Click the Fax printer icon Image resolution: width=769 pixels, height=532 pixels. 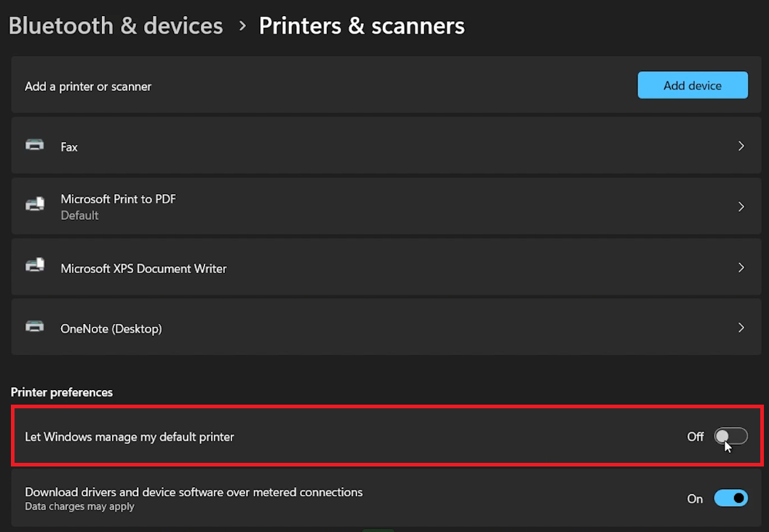click(35, 146)
